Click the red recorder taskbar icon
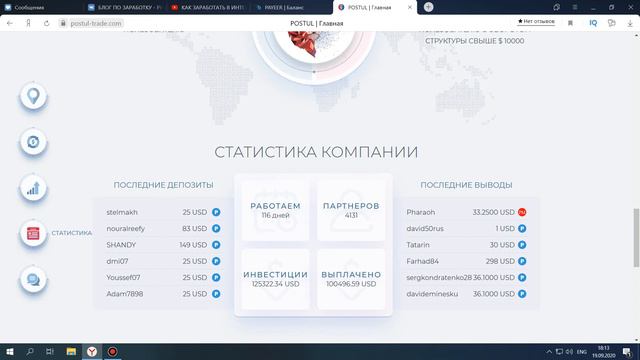This screenshot has height=360, width=640. (x=112, y=351)
